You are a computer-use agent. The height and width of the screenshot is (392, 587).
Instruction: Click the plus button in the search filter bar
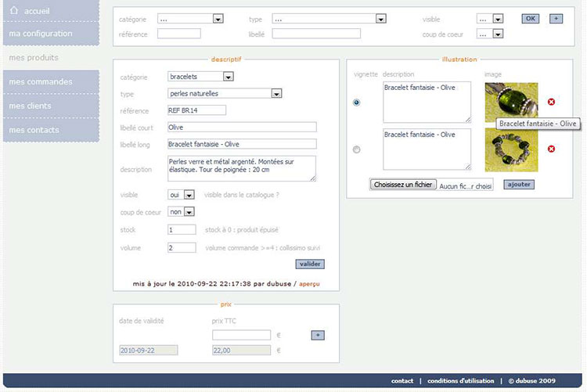click(556, 18)
